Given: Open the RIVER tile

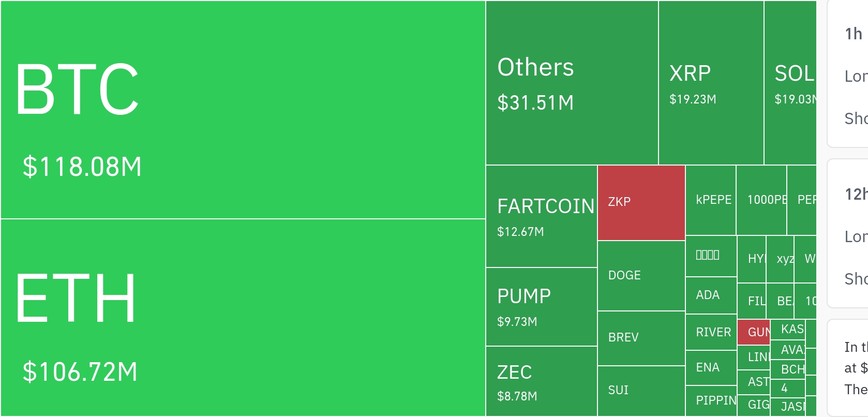Looking at the screenshot, I should coord(711,332).
